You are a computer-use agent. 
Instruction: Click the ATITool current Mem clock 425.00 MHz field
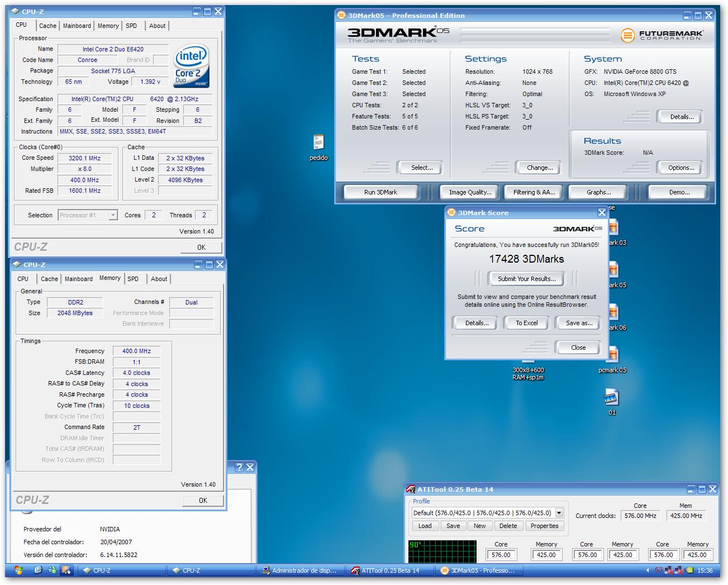[x=686, y=516]
